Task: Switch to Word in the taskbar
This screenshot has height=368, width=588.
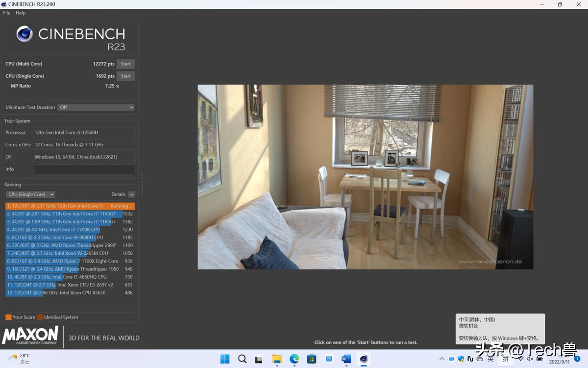Action: click(x=346, y=359)
